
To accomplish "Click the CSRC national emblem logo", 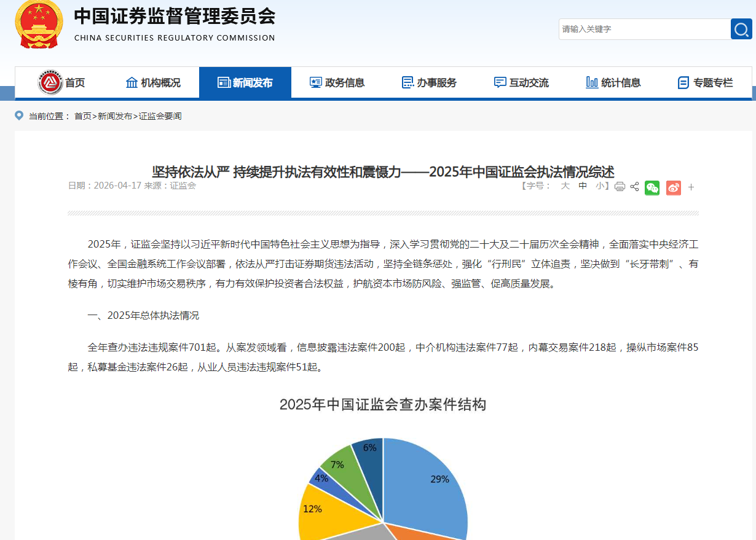I will click(x=39, y=25).
